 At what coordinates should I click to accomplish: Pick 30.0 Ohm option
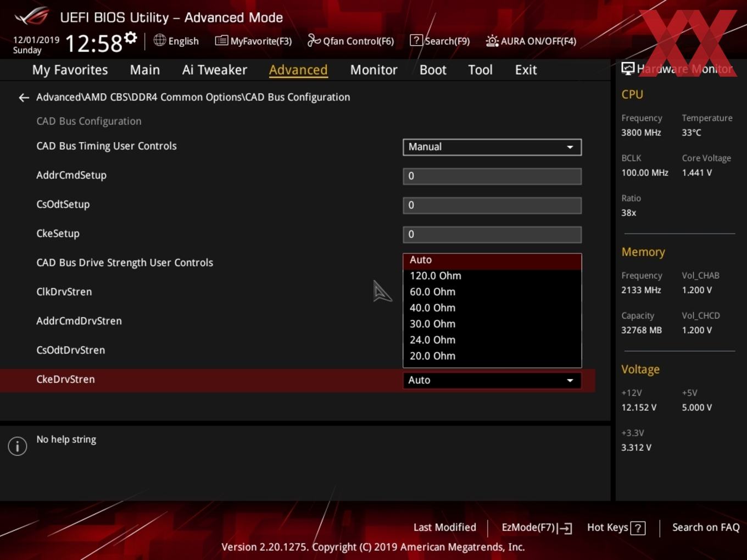pos(492,324)
